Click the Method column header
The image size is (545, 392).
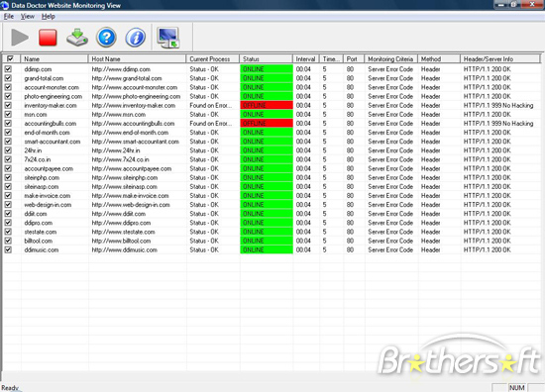(x=439, y=58)
